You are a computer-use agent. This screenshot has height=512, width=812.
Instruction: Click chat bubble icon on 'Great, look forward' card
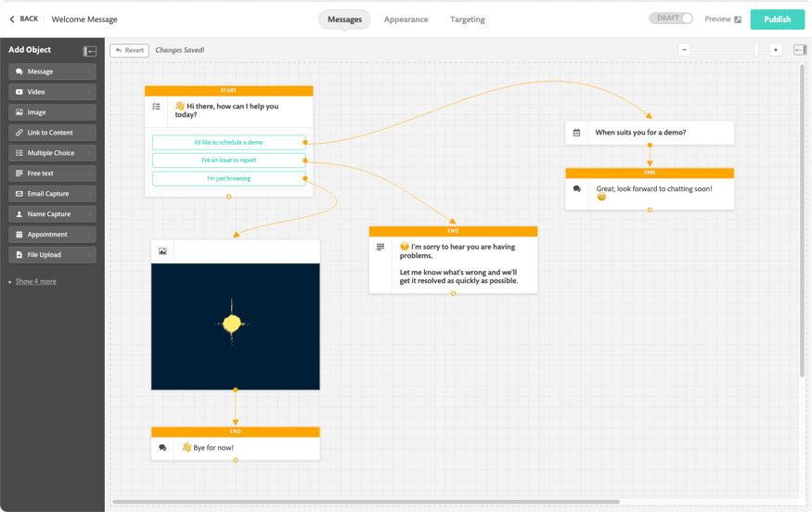click(x=577, y=189)
